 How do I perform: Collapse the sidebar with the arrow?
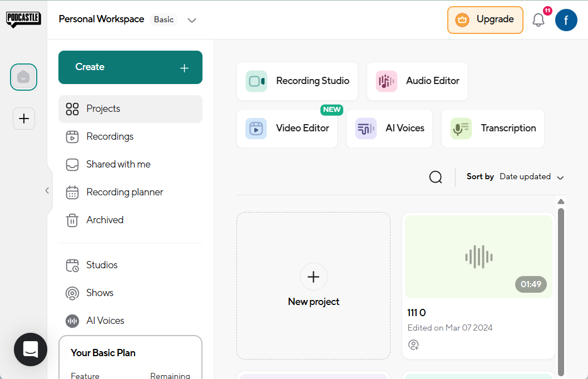47,191
